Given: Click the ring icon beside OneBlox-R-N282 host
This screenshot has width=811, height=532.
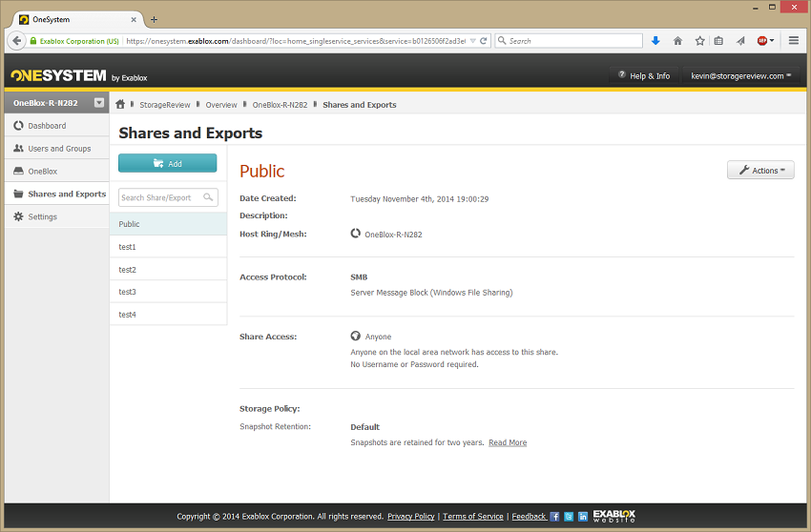Looking at the screenshot, I should click(355, 234).
